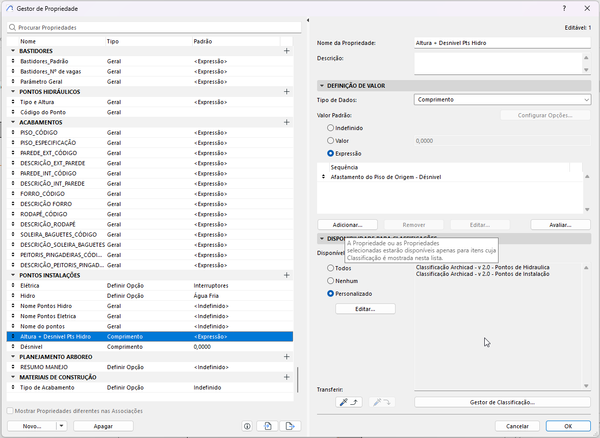This screenshot has width=600, height=438.
Task: Click the drag handle of Tipo e Altura row
Action: pos(13,102)
